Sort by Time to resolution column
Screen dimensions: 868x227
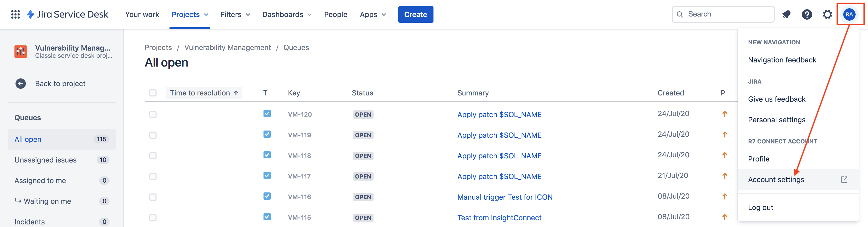click(204, 93)
